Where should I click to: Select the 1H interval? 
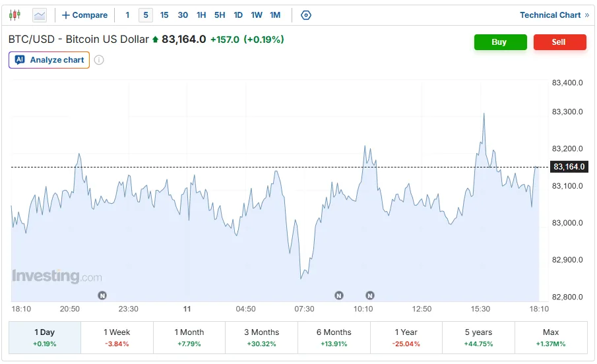coord(201,15)
